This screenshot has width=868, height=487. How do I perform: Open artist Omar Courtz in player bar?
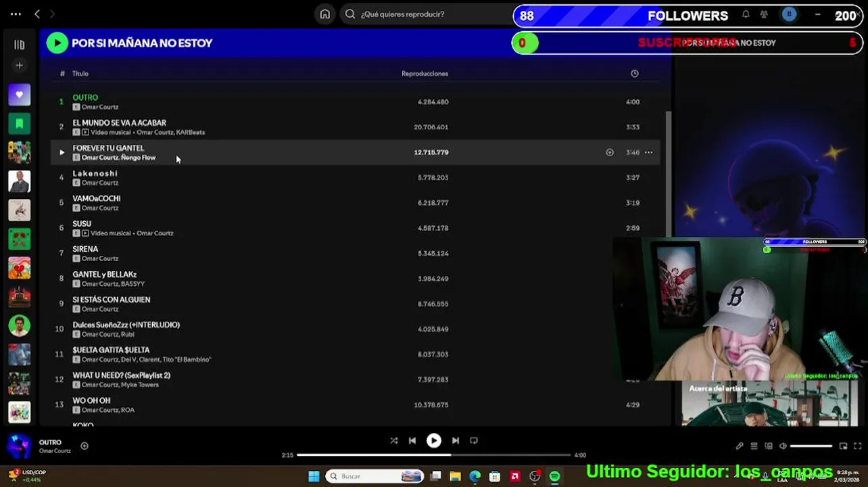click(x=55, y=451)
